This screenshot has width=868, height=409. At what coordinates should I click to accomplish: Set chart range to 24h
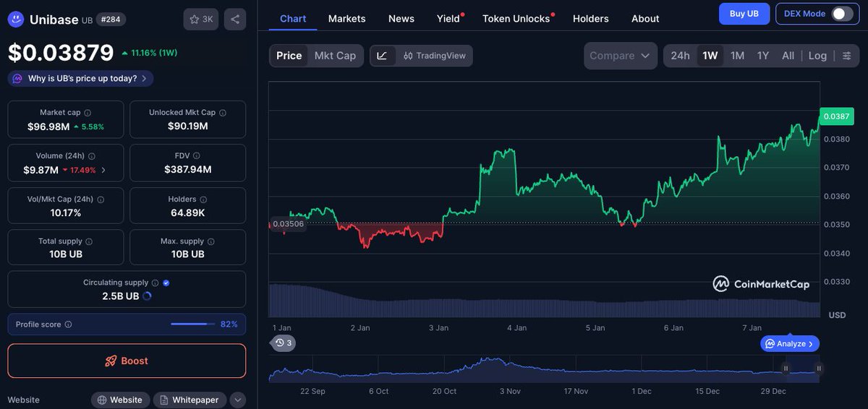680,56
